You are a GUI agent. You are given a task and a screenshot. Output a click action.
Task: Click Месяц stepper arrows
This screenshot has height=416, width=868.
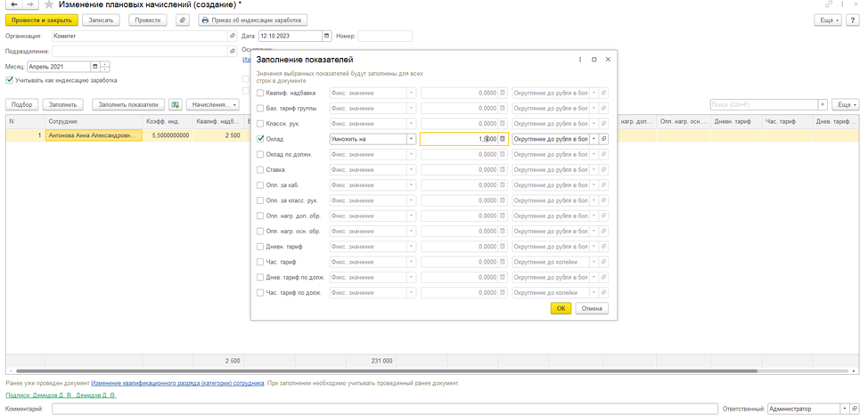(105, 67)
